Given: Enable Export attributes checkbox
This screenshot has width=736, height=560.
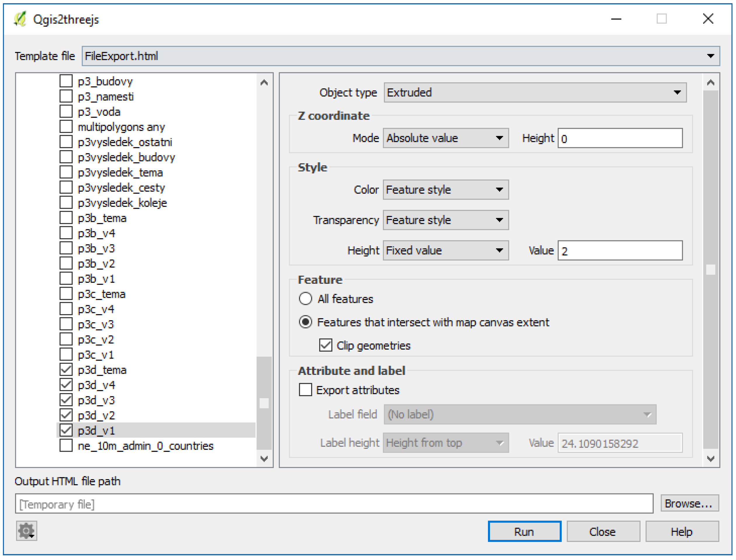Looking at the screenshot, I should (306, 390).
